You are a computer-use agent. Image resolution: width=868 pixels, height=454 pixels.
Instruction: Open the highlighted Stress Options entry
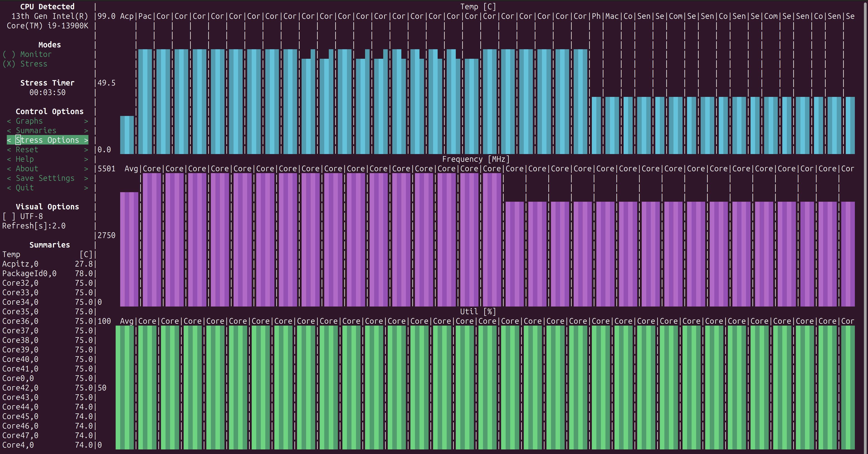tap(47, 140)
